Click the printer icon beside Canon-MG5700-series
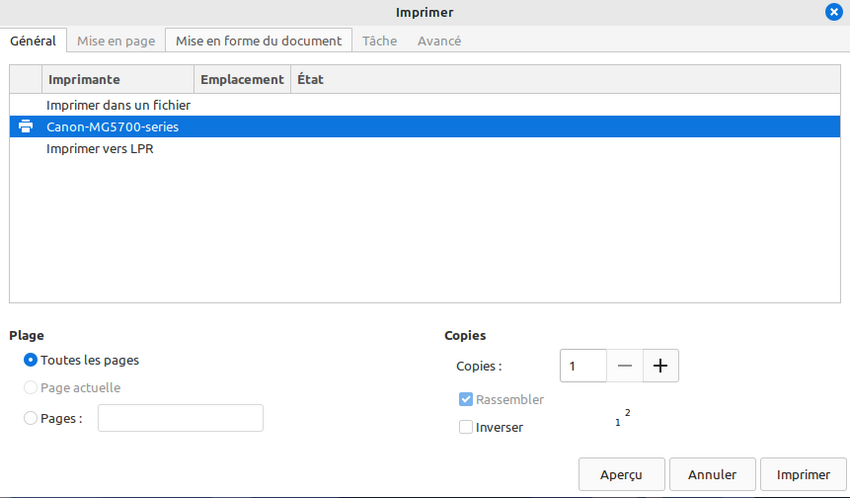Image resolution: width=850 pixels, height=498 pixels. click(x=26, y=127)
